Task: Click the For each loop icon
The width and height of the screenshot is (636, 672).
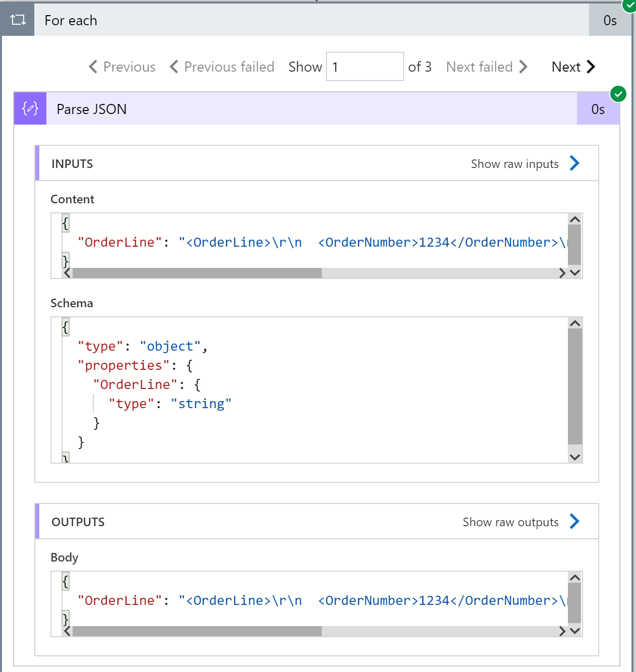Action: coord(18,20)
